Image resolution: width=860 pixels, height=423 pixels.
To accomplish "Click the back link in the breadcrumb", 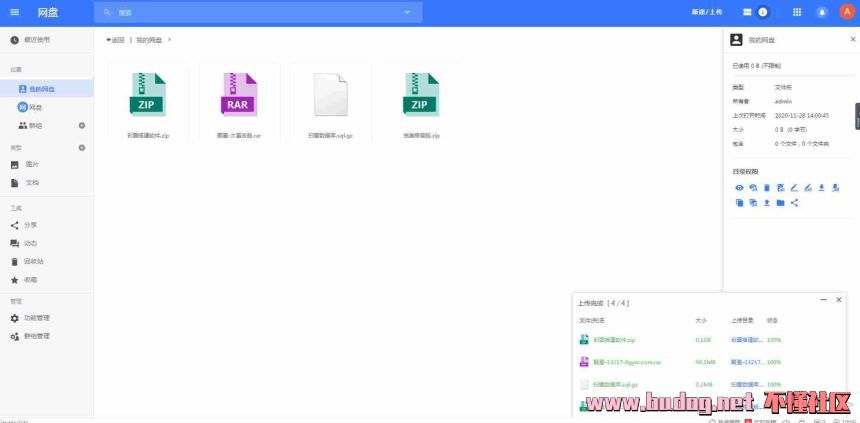I will [116, 40].
